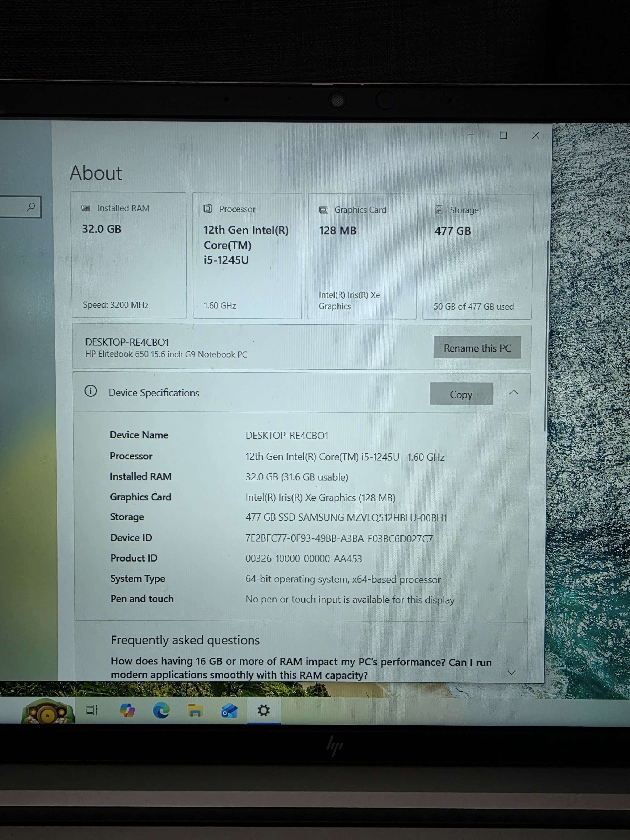
Task: Open File Explorer from the taskbar
Action: [x=195, y=710]
